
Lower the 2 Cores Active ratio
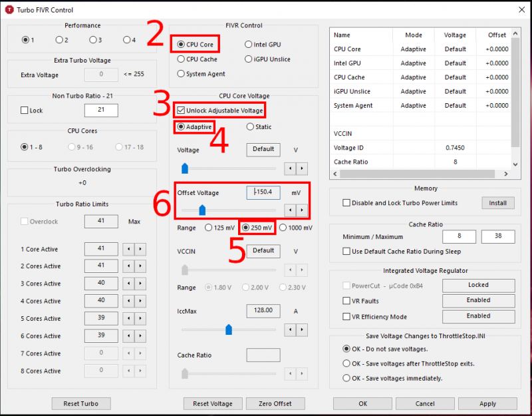[x=128, y=266]
